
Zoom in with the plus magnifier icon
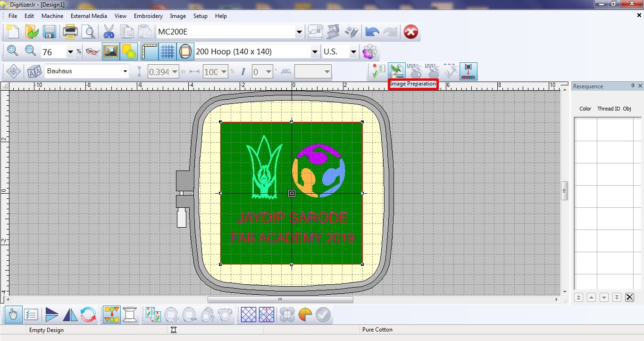point(13,51)
